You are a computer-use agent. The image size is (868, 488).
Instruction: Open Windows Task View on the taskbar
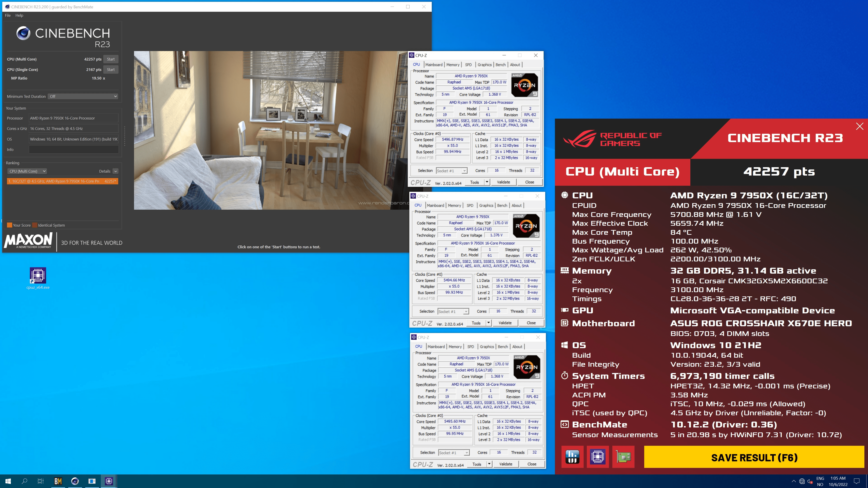point(40,481)
